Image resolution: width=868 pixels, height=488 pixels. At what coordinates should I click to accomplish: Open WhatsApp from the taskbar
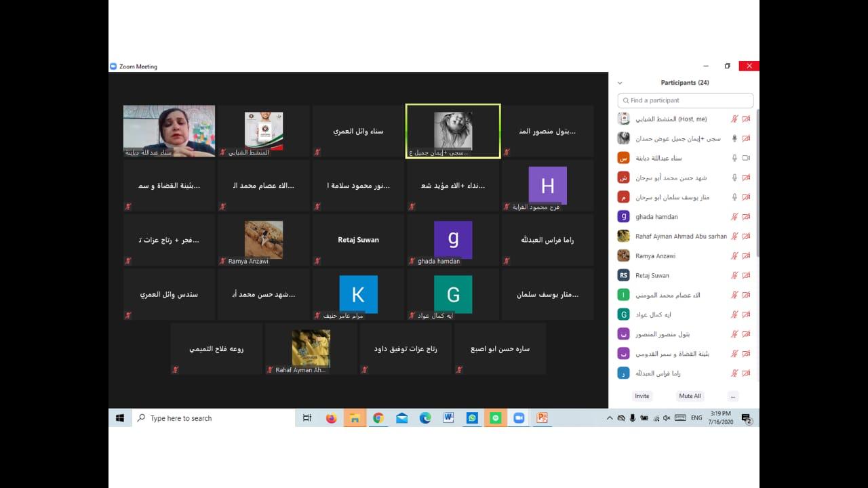click(x=472, y=418)
